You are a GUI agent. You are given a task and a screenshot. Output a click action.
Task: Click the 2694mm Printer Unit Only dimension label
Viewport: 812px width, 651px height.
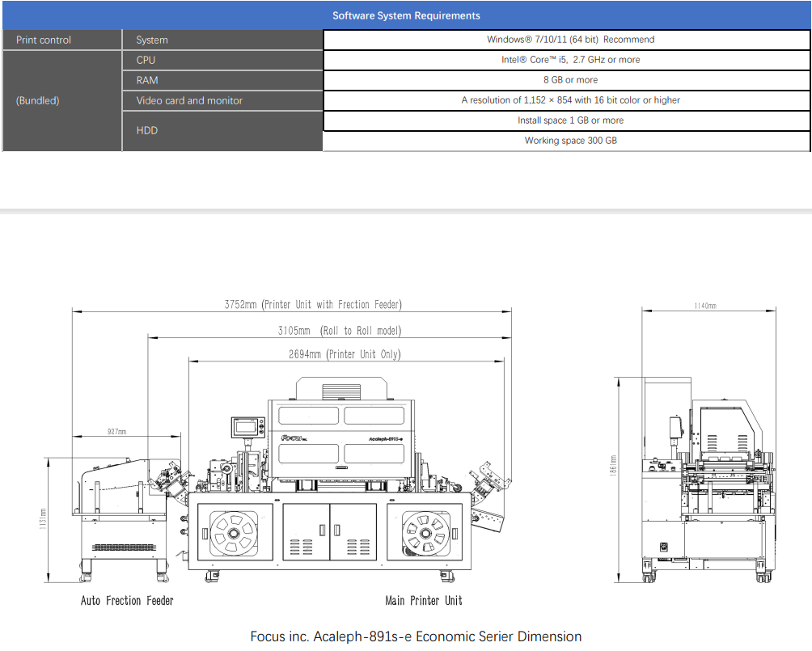[x=345, y=354]
